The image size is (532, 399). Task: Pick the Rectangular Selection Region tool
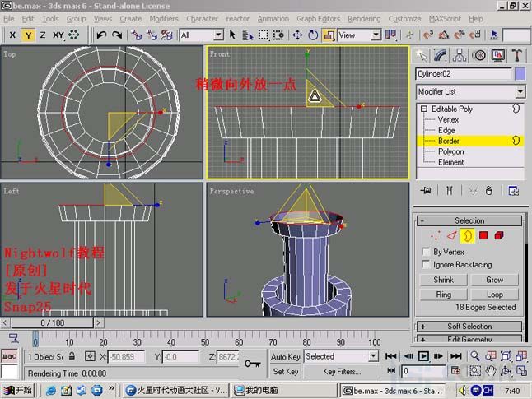(264, 35)
